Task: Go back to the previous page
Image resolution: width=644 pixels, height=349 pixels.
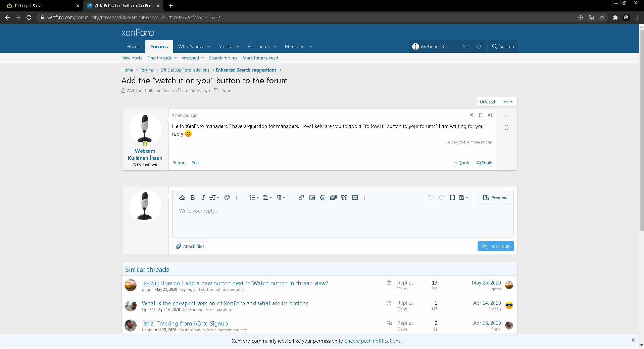Action: (x=7, y=17)
